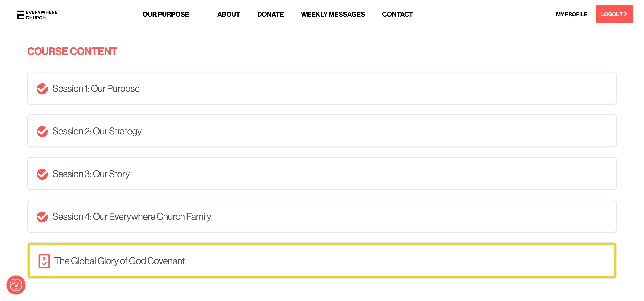Log out with the Logout button
Screen dimensions: 644x301
[614, 14]
